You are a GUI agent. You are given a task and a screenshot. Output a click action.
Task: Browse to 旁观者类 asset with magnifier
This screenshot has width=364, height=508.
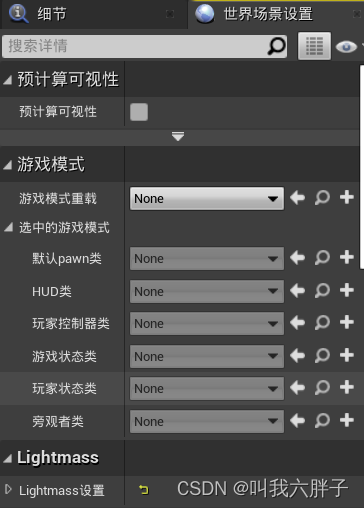pyautogui.click(x=322, y=421)
